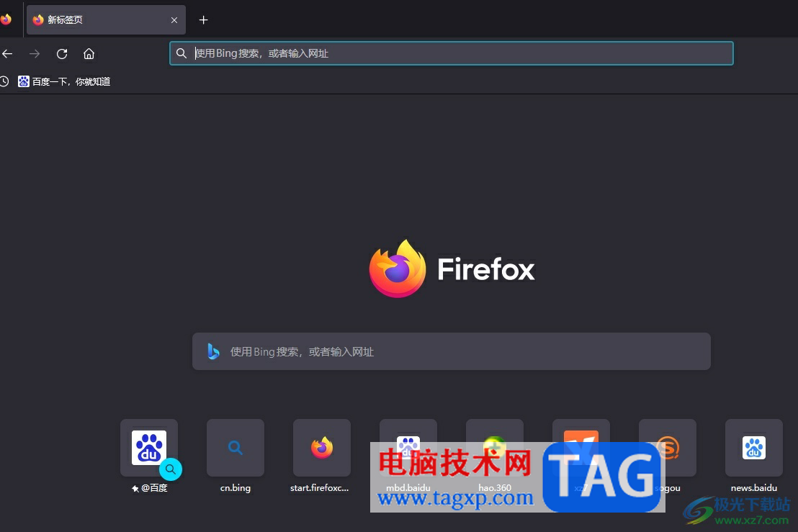Open a new tab with plus button
This screenshot has height=532, width=798.
click(x=204, y=20)
